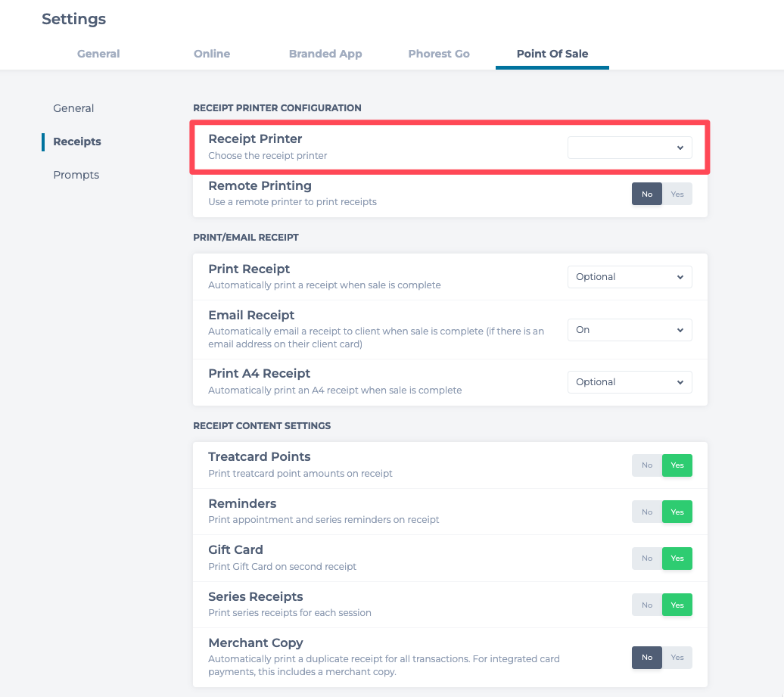Expand the Print Receipt dropdown
Viewport: 784px width, 697px height.
click(630, 277)
